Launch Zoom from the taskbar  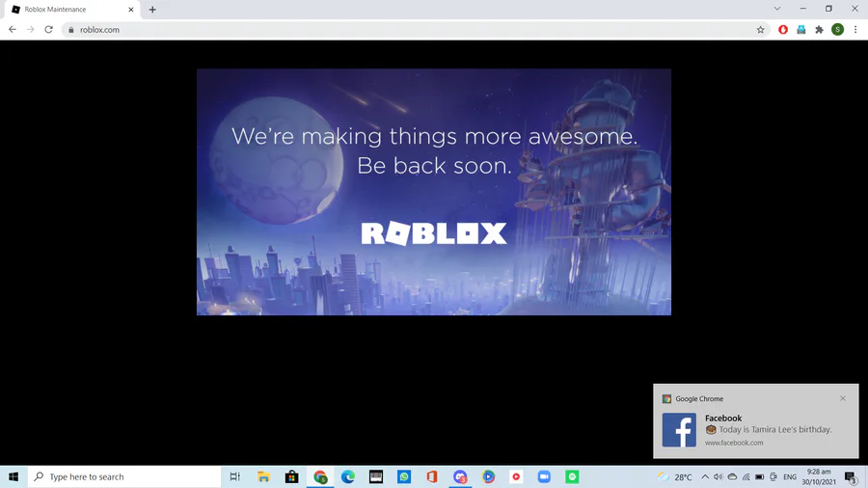(x=544, y=476)
